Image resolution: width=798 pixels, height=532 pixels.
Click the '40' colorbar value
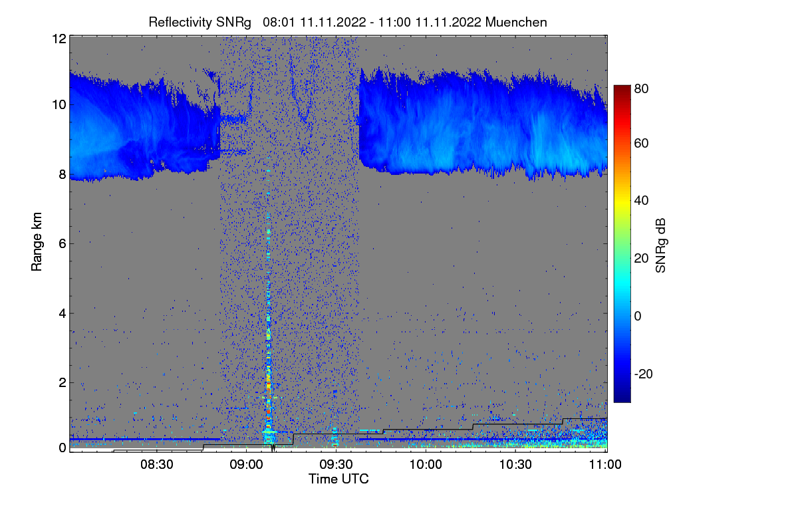tap(641, 201)
